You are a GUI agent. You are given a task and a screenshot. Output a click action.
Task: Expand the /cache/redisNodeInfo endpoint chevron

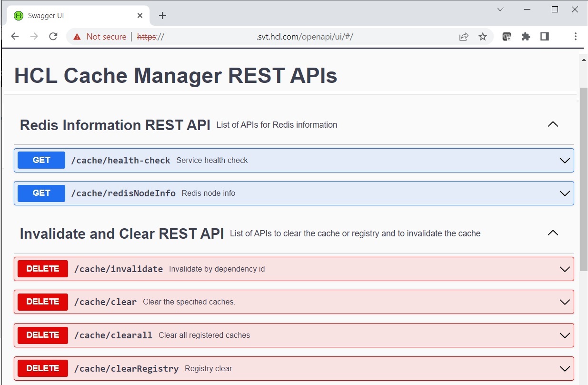click(x=565, y=193)
